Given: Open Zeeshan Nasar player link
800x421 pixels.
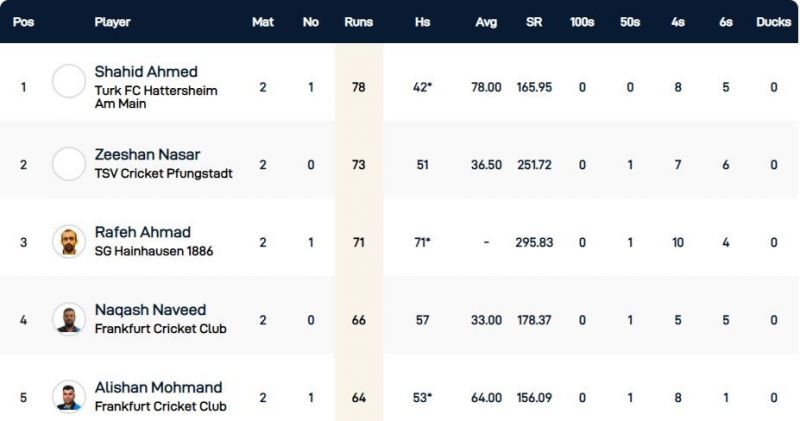Looking at the screenshot, I should point(147,155).
